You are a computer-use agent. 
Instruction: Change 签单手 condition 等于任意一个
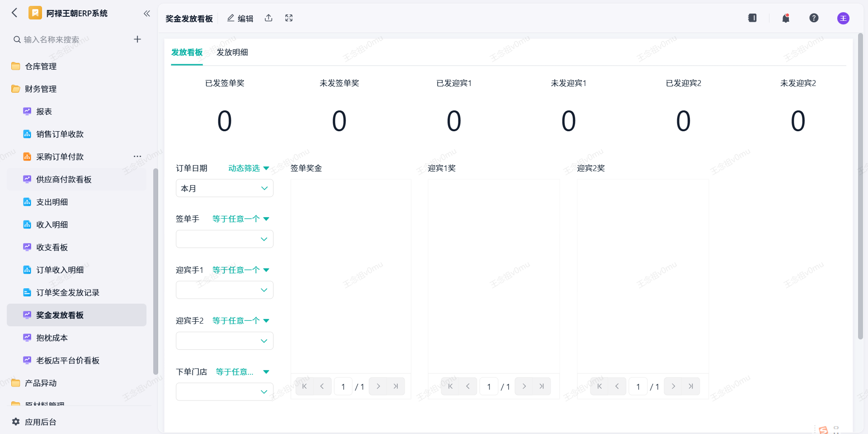(x=241, y=219)
